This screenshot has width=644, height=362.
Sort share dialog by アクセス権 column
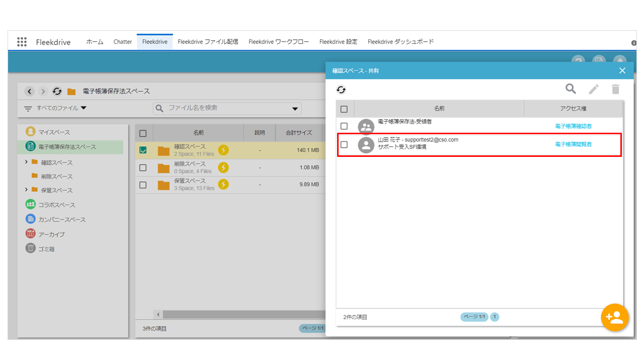(x=573, y=109)
